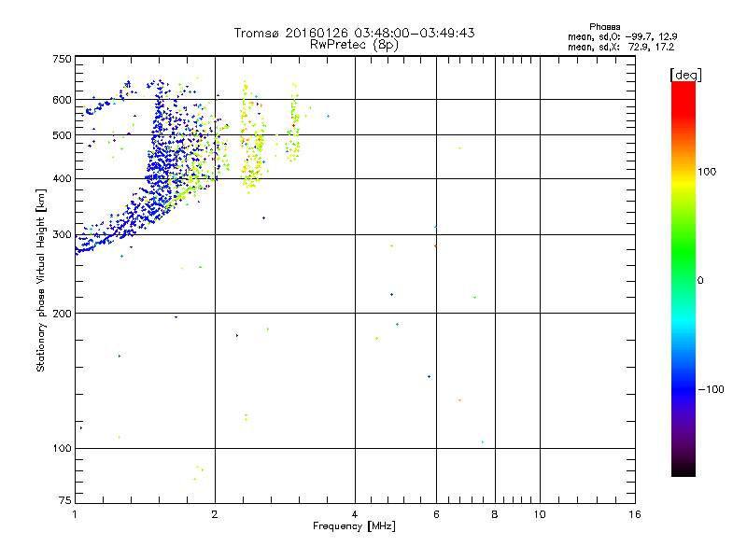Screen dimensions: 747x560
Task: Click the colorbar -100 tick label
Action: (711, 389)
